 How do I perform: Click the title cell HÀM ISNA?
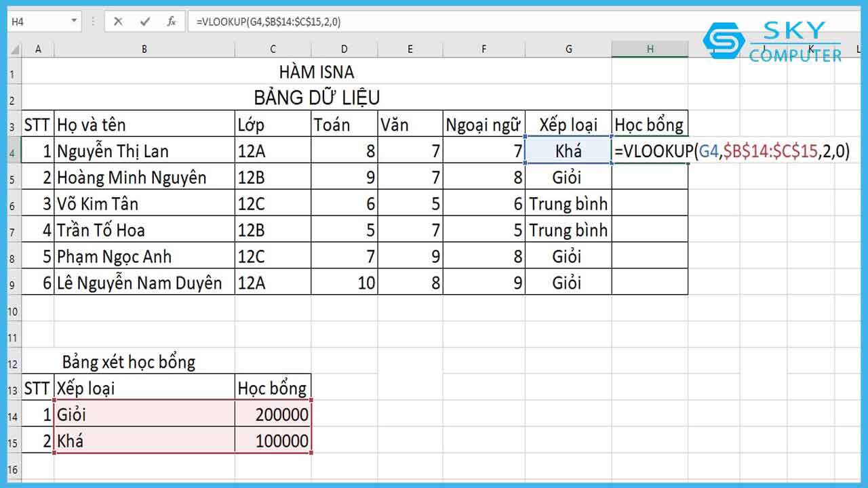pyautogui.click(x=317, y=71)
